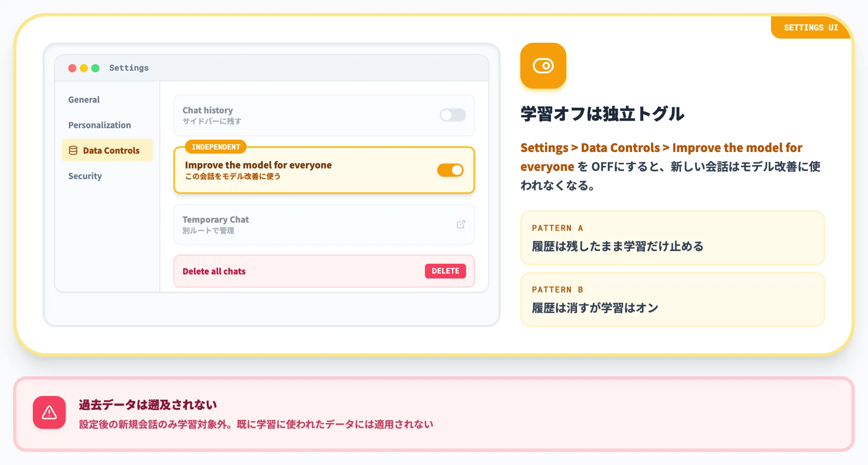
Task: Click the Temporary Chat row title
Action: [x=216, y=219]
